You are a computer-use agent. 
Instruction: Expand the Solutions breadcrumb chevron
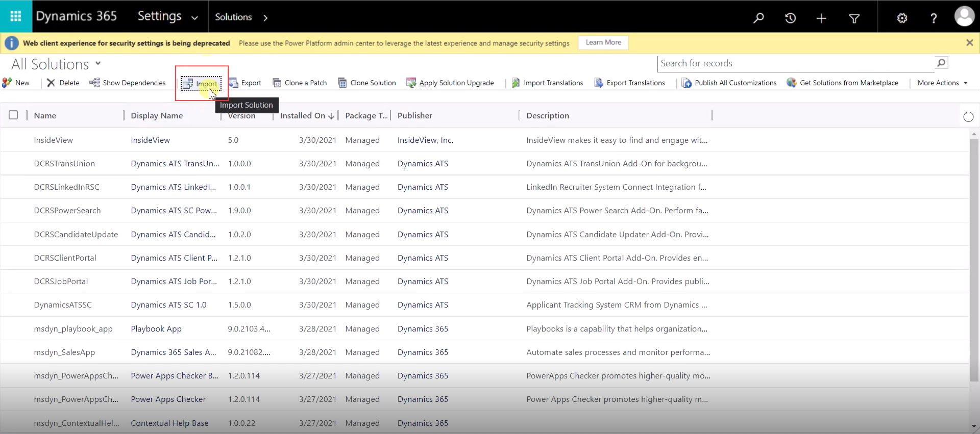coord(265,18)
